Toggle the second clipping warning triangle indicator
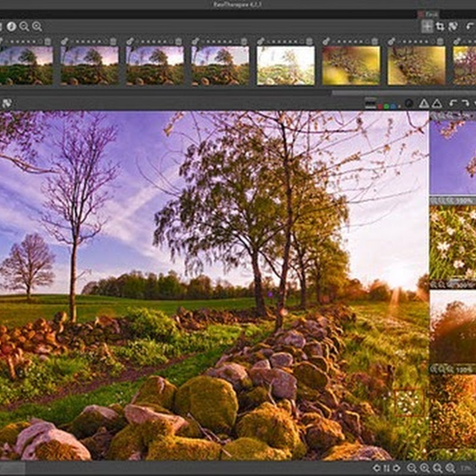Screen dimensions: 476x476 (437, 103)
